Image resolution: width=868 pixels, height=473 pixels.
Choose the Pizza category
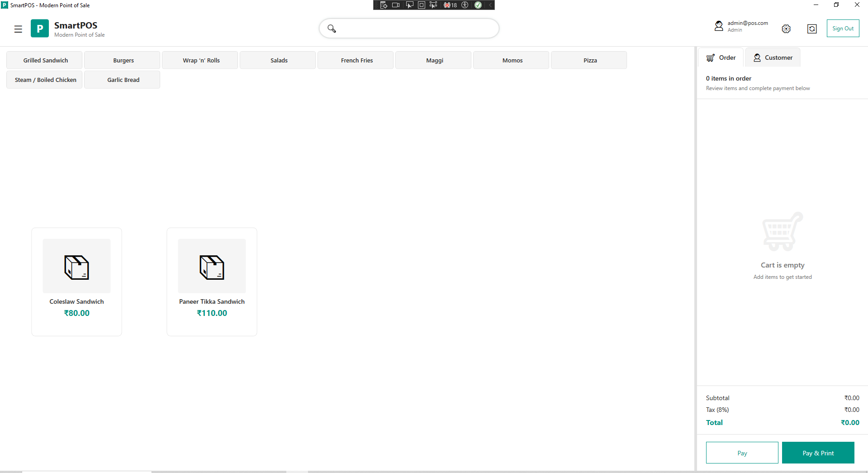(x=590, y=60)
